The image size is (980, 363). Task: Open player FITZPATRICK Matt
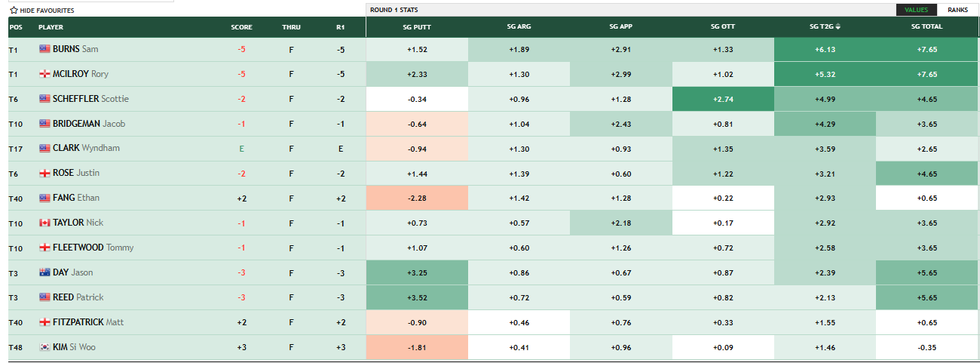pos(88,322)
